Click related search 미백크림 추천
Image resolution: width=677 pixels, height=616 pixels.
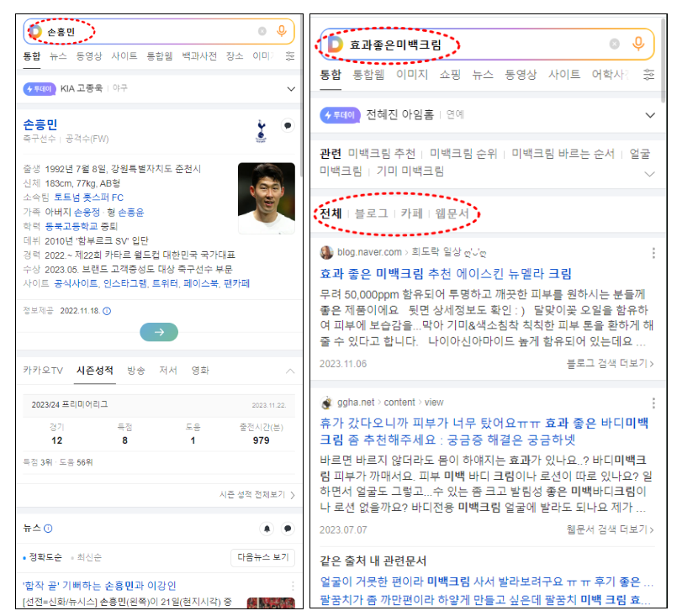(x=382, y=153)
